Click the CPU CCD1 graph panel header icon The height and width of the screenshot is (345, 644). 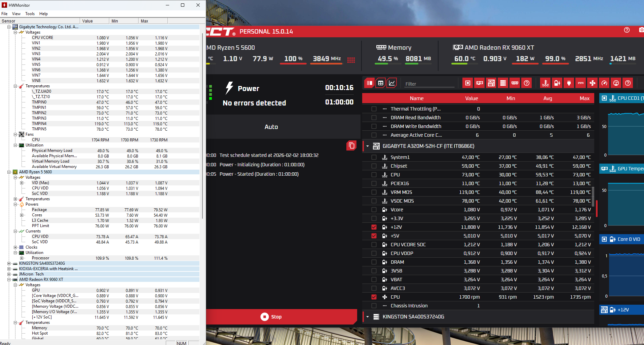coord(604,98)
